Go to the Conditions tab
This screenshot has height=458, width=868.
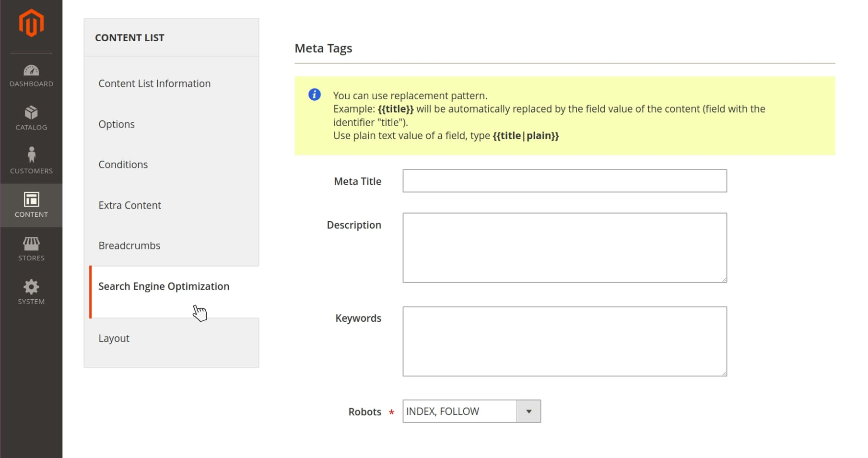pos(123,164)
